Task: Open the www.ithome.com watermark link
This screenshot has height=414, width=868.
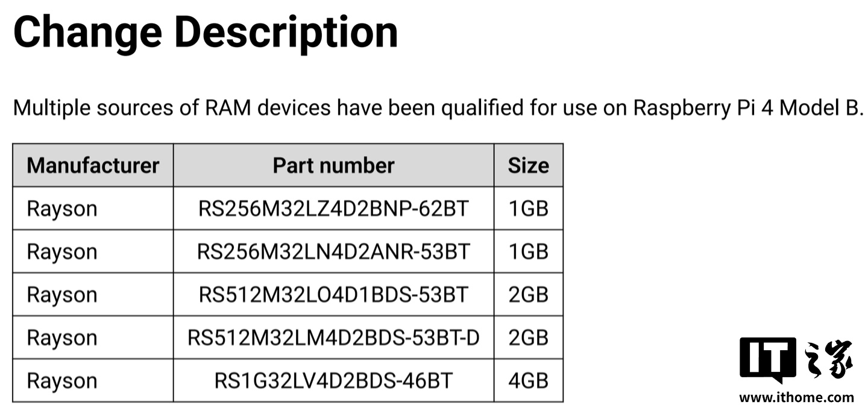Action: tap(796, 397)
